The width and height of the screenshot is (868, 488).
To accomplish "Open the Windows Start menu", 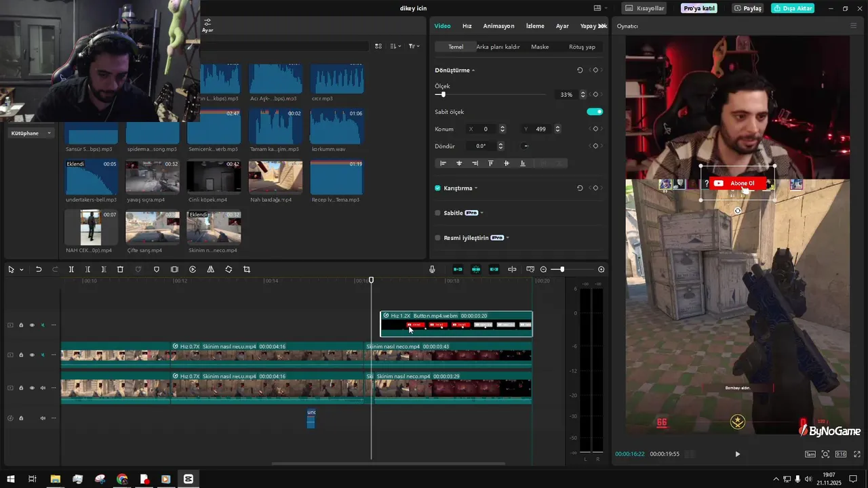I will click(x=11, y=479).
